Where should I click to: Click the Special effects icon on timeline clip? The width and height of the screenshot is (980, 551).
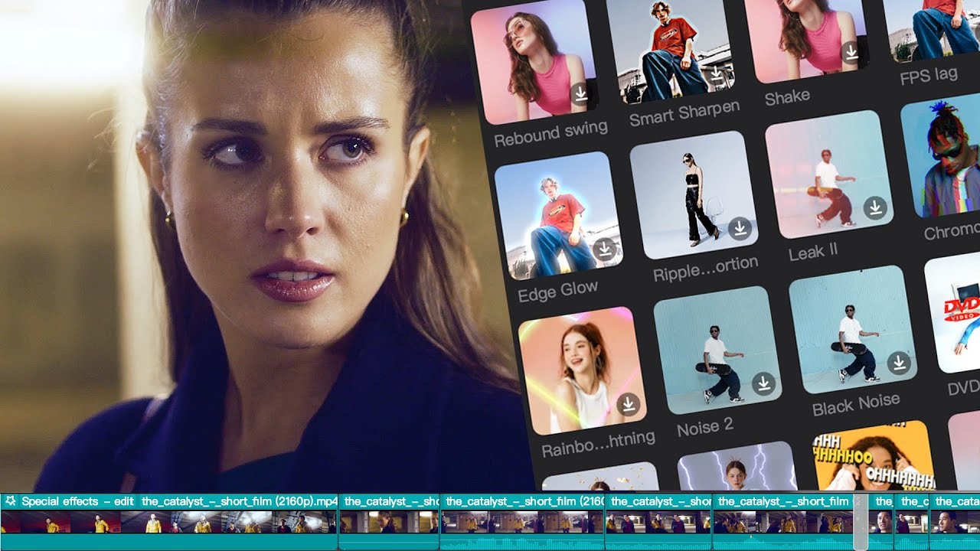click(x=10, y=501)
